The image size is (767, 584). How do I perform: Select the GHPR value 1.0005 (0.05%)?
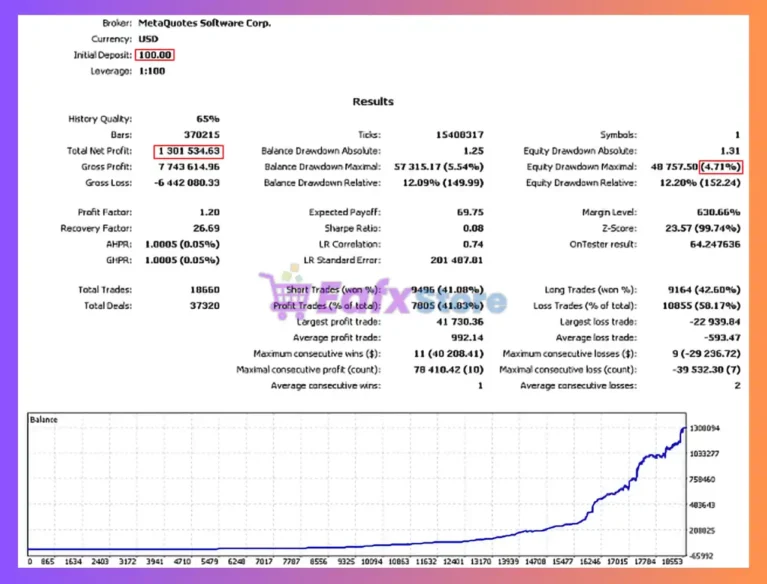tap(182, 260)
